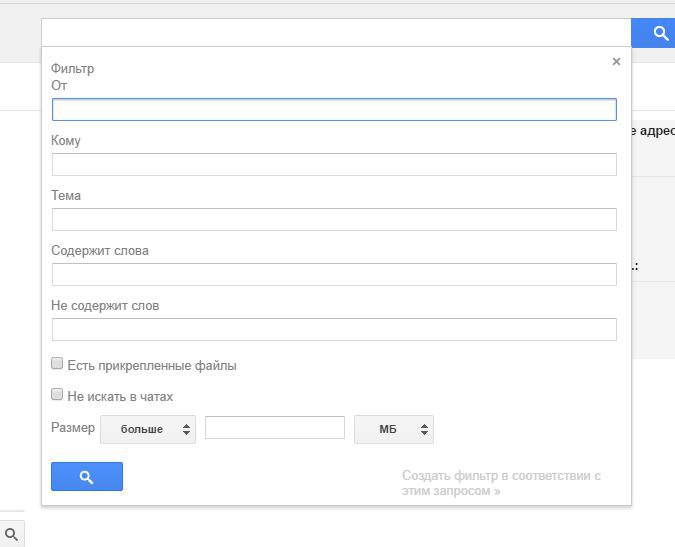This screenshot has width=675, height=547.
Task: Click the size value text box
Action: click(x=275, y=428)
